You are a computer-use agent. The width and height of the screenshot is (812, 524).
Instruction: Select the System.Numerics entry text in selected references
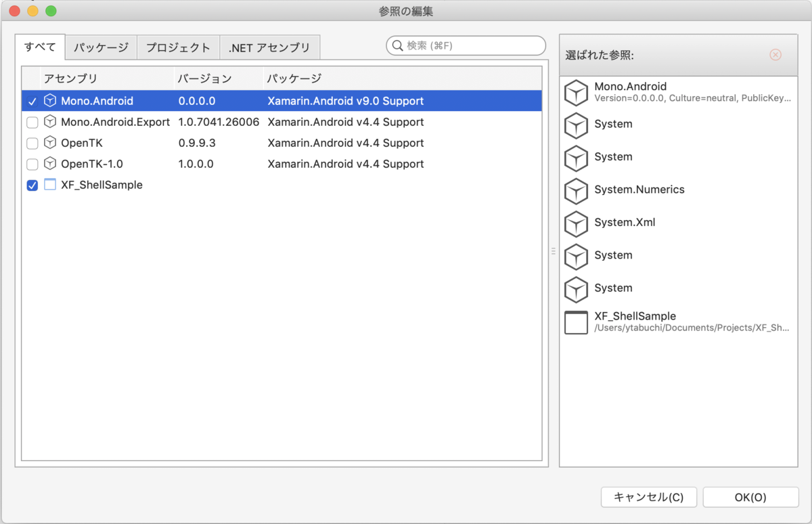coord(639,190)
